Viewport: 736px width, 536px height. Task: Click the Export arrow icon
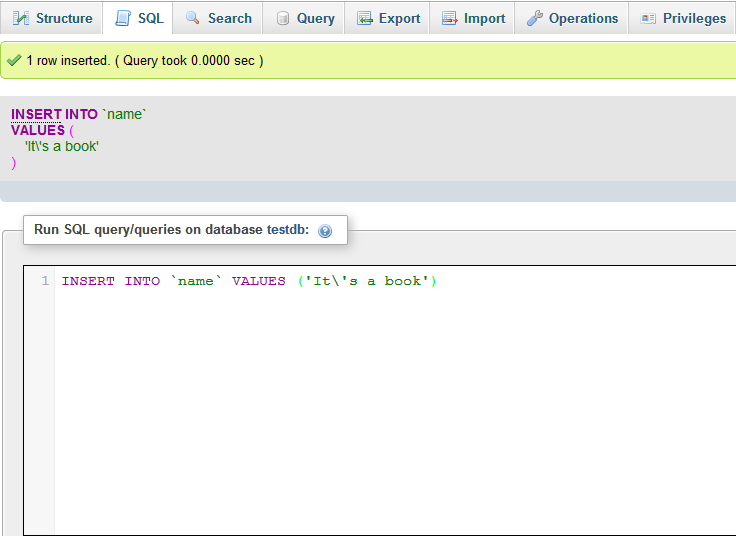[365, 18]
